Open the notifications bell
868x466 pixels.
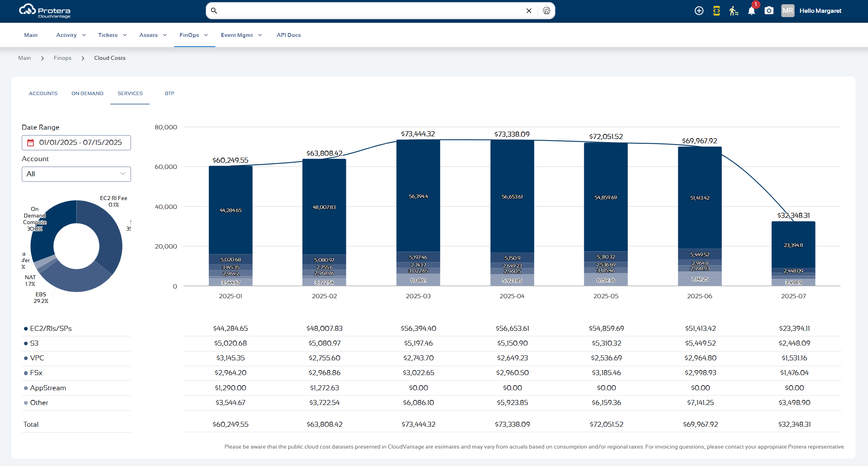(751, 11)
